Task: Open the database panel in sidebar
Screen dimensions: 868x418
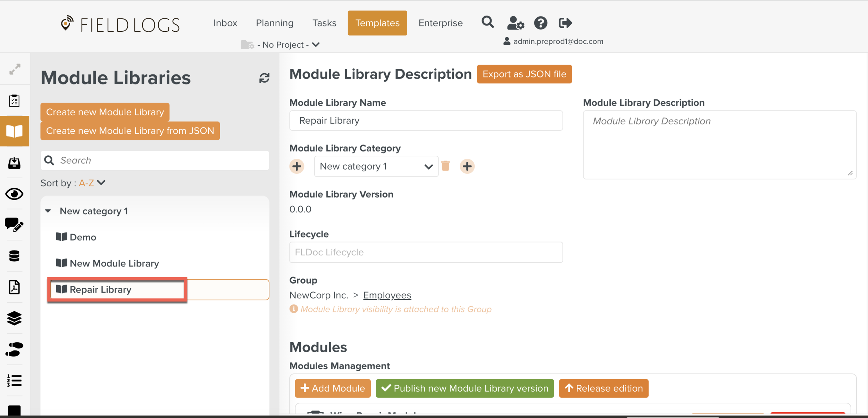Action: tap(14, 256)
